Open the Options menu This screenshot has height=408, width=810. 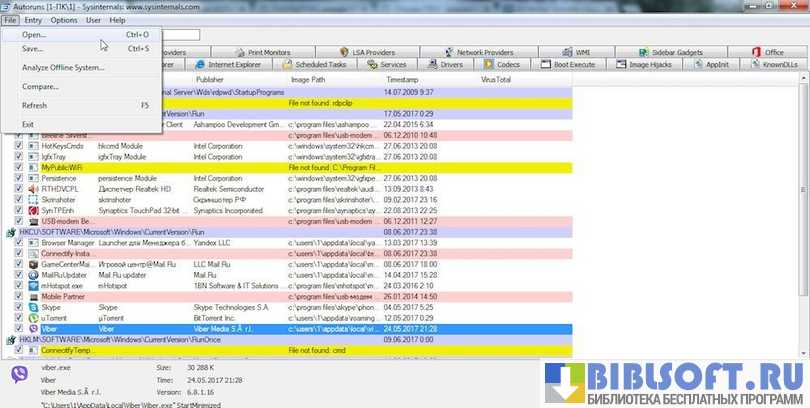(63, 20)
